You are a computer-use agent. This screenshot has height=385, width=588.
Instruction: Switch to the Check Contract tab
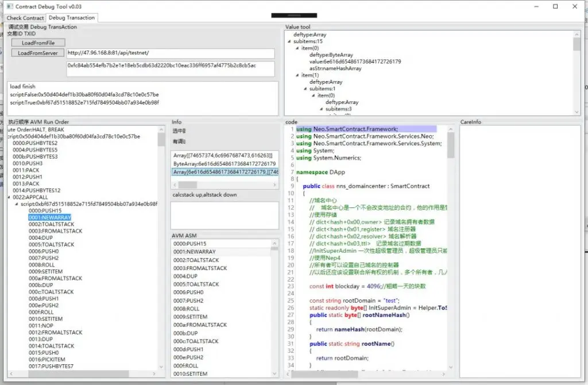[x=25, y=18]
